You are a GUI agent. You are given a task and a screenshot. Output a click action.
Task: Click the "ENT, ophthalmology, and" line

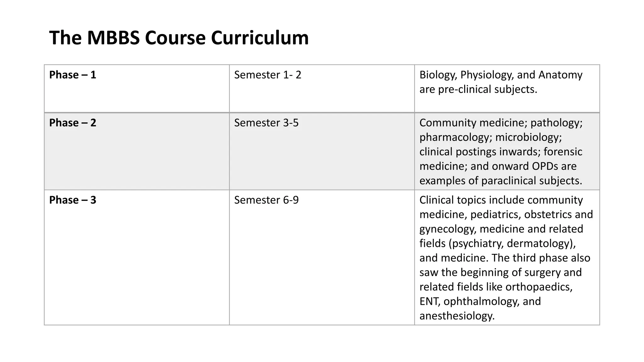click(480, 301)
